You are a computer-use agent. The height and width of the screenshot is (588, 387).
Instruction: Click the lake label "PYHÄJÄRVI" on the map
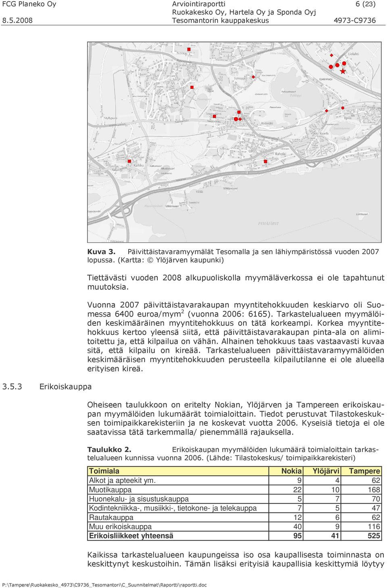pyautogui.click(x=268, y=223)
